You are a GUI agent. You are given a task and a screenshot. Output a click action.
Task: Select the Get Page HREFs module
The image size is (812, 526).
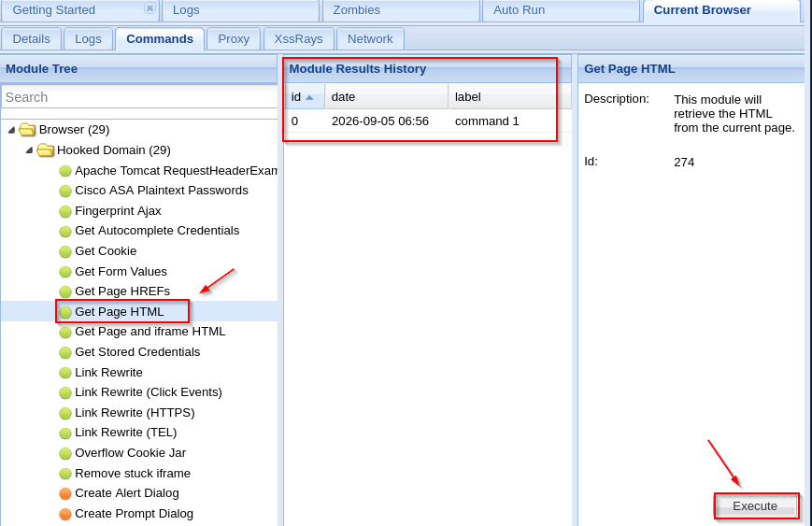pyautogui.click(x=122, y=291)
